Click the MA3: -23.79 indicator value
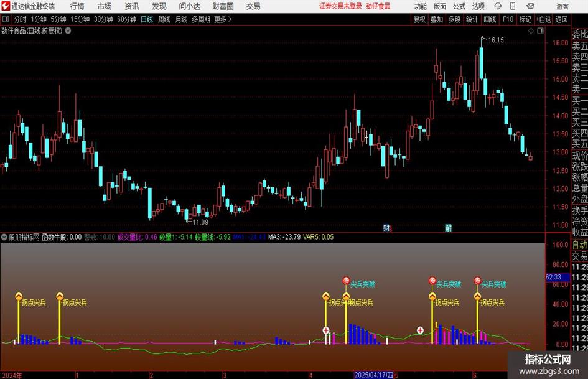The image size is (588, 379). click(x=284, y=237)
